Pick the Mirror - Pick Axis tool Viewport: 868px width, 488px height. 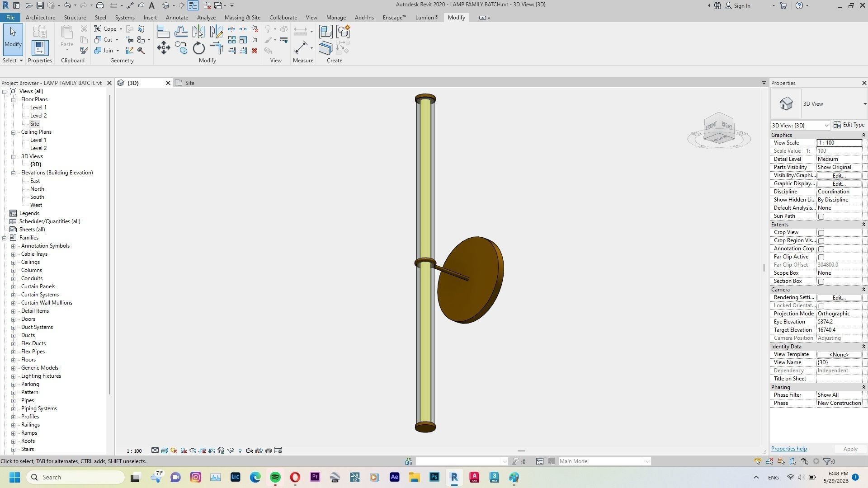click(x=198, y=32)
